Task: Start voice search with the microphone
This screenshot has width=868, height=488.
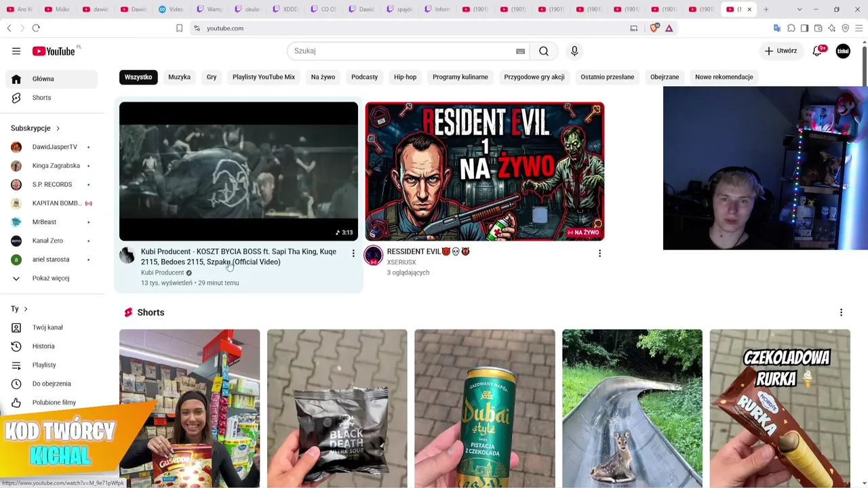Action: coord(574,51)
